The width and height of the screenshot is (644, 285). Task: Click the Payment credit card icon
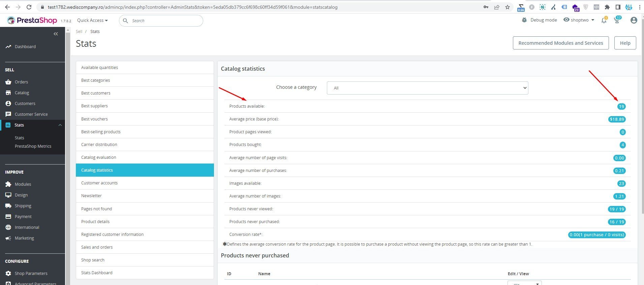tap(8, 216)
